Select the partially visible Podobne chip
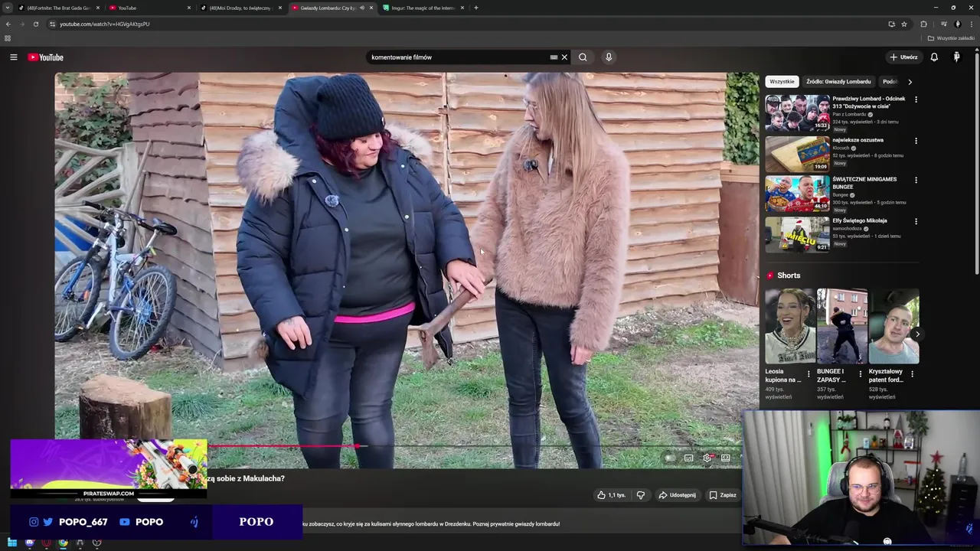 (890, 82)
